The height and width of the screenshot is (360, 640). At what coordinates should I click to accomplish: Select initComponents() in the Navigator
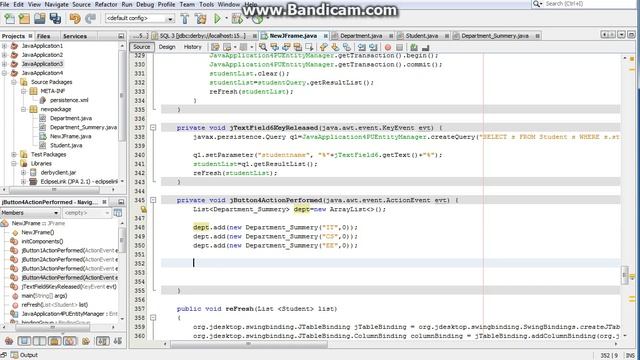click(42, 241)
